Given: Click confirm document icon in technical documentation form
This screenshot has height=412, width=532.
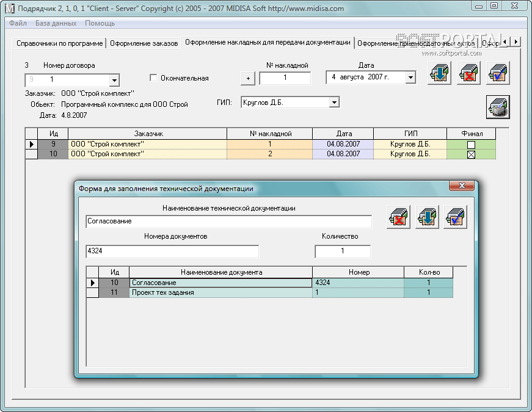Looking at the screenshot, I should (x=455, y=217).
